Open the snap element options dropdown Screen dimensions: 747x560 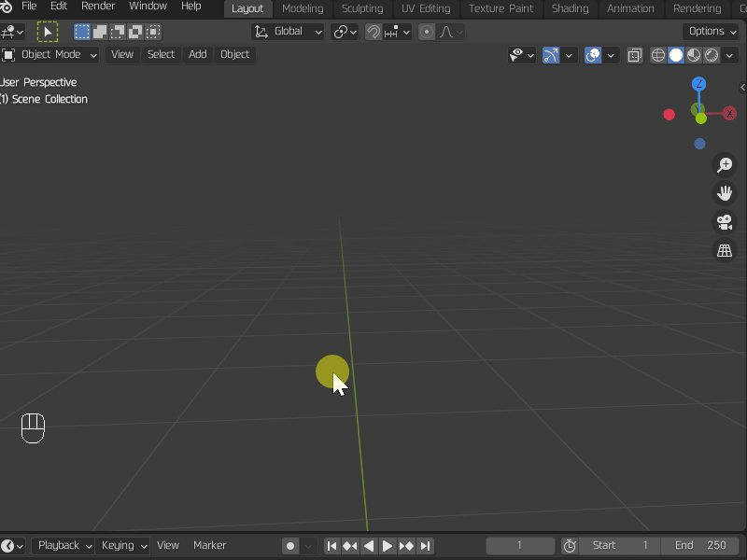point(397,32)
